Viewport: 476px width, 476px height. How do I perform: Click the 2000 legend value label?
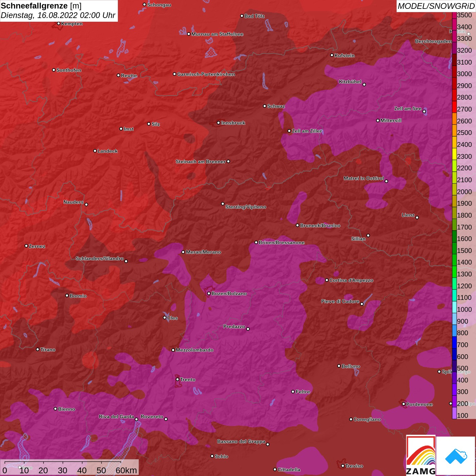pos(464,192)
